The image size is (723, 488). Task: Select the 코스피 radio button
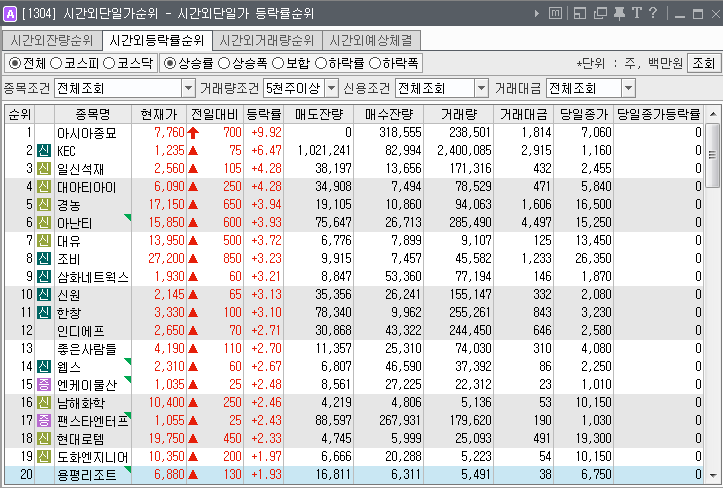tap(56, 63)
